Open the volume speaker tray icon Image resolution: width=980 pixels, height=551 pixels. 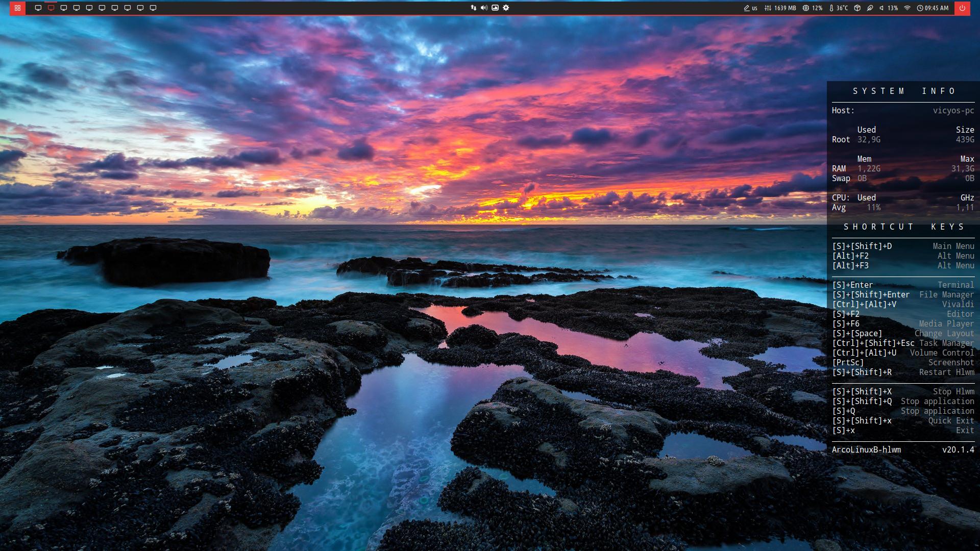click(x=484, y=8)
